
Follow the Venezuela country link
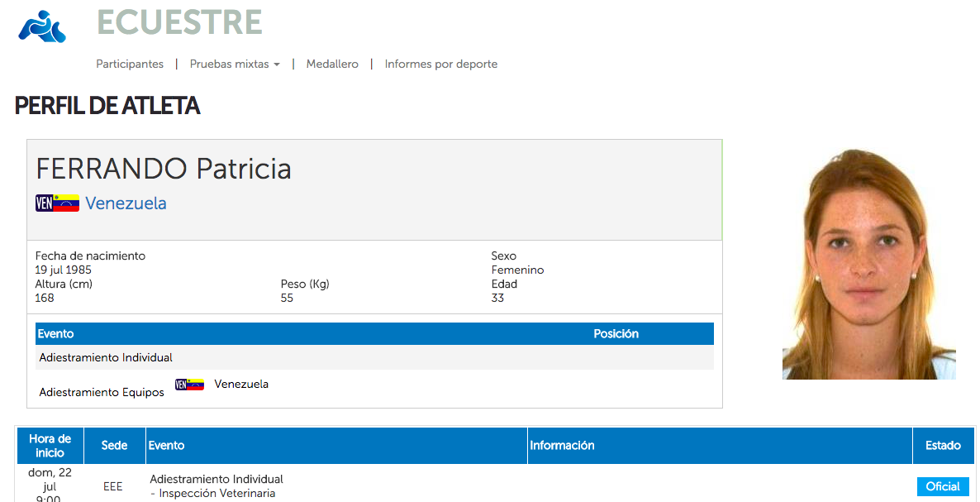click(x=126, y=203)
